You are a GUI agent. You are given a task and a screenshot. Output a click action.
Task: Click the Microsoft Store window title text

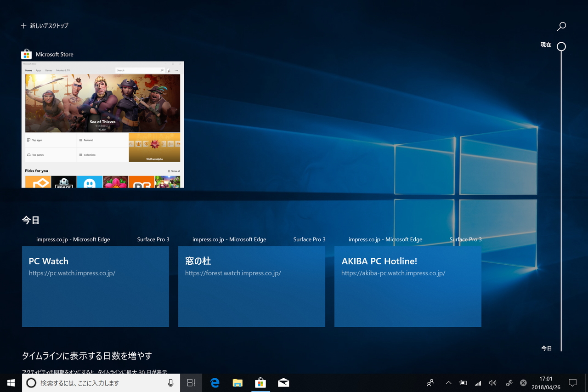point(55,54)
